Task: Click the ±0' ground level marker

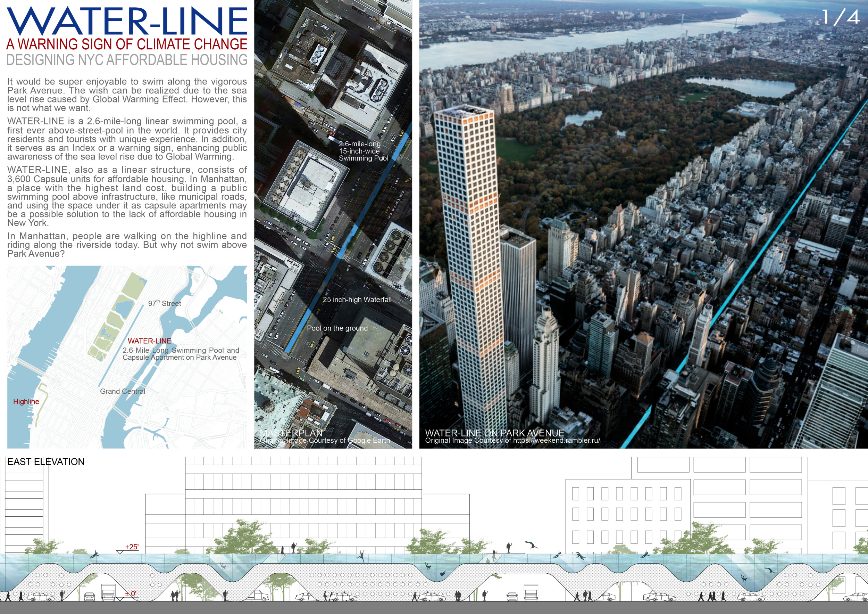Action: [x=131, y=594]
